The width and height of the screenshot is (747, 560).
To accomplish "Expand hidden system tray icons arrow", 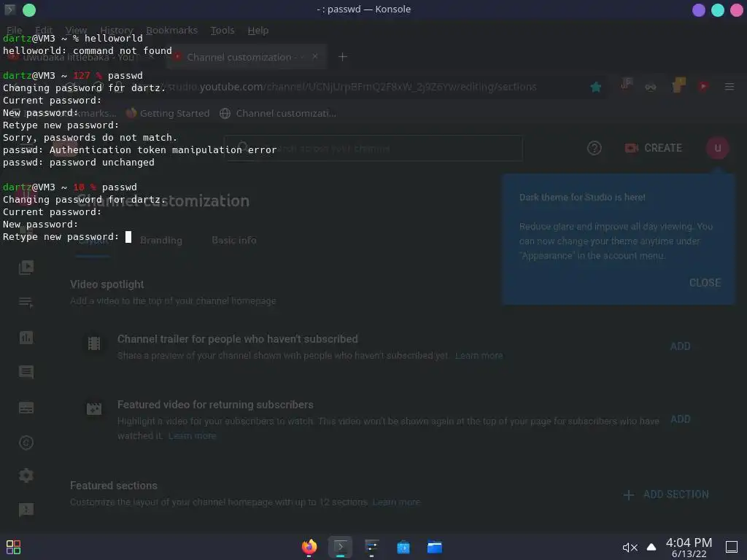I will [x=651, y=547].
